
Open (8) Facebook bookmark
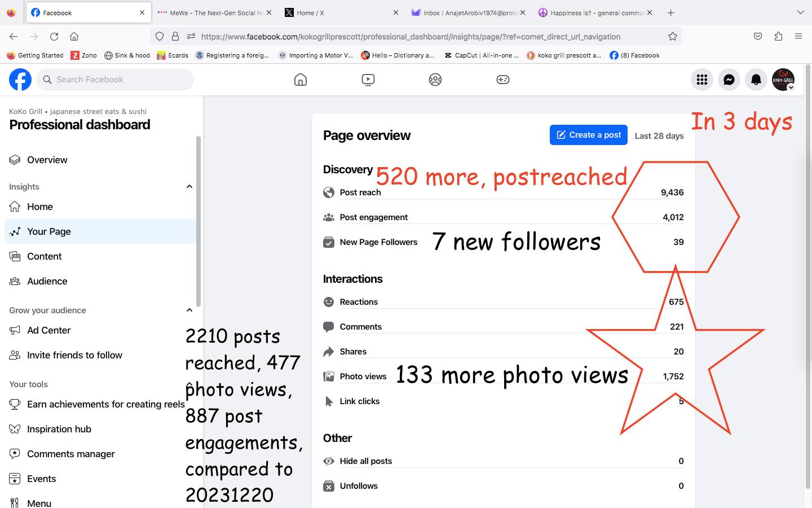click(x=634, y=55)
